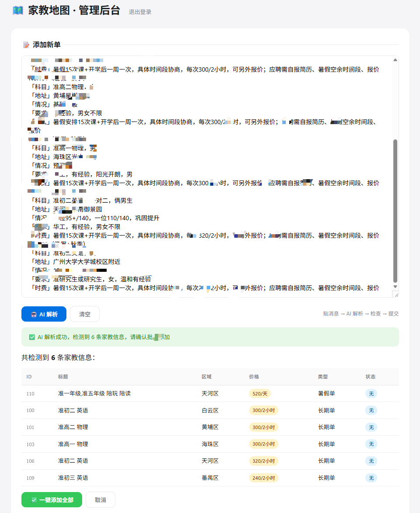
Task: Click the 海珠区 area cell
Action: pos(210,444)
